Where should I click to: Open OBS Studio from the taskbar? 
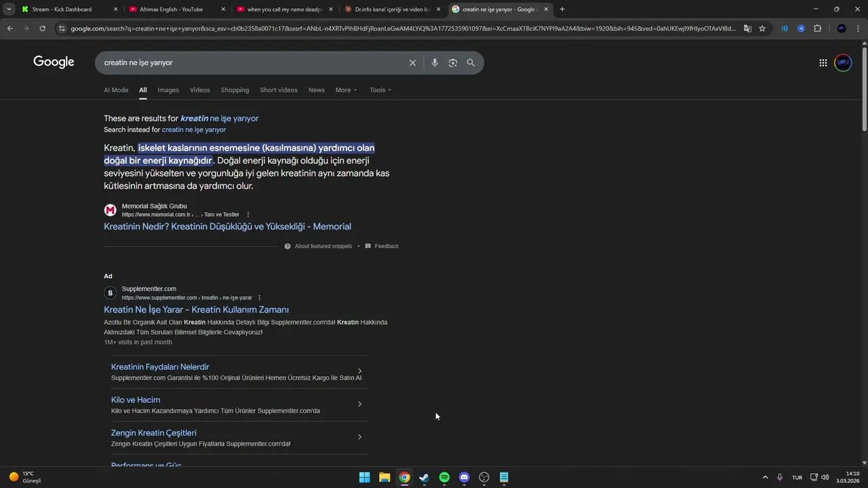click(x=484, y=477)
